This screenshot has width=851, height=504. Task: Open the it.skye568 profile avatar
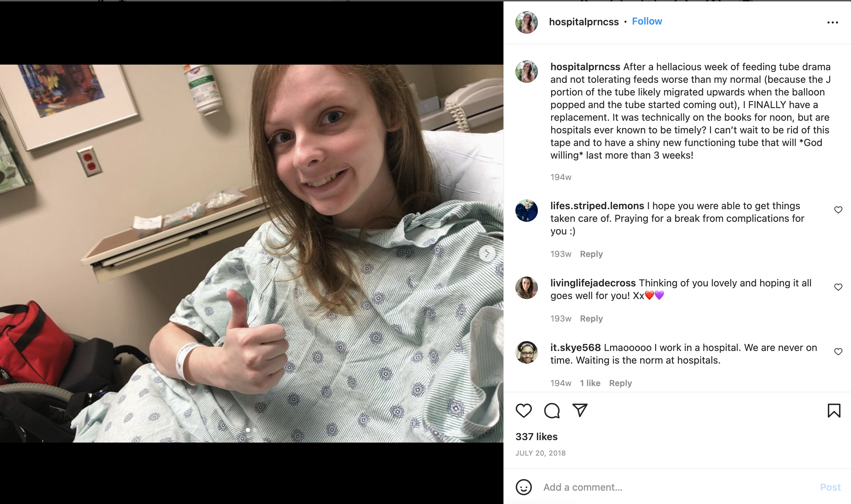(526, 352)
